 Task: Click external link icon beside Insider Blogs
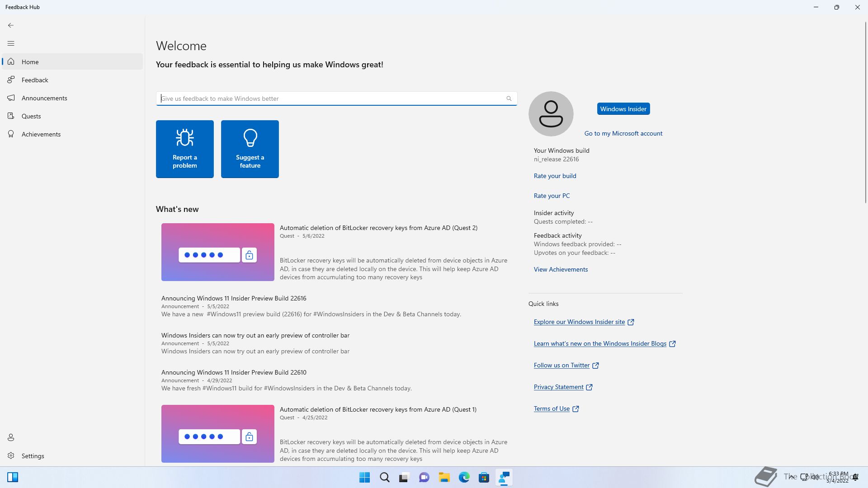tap(673, 344)
